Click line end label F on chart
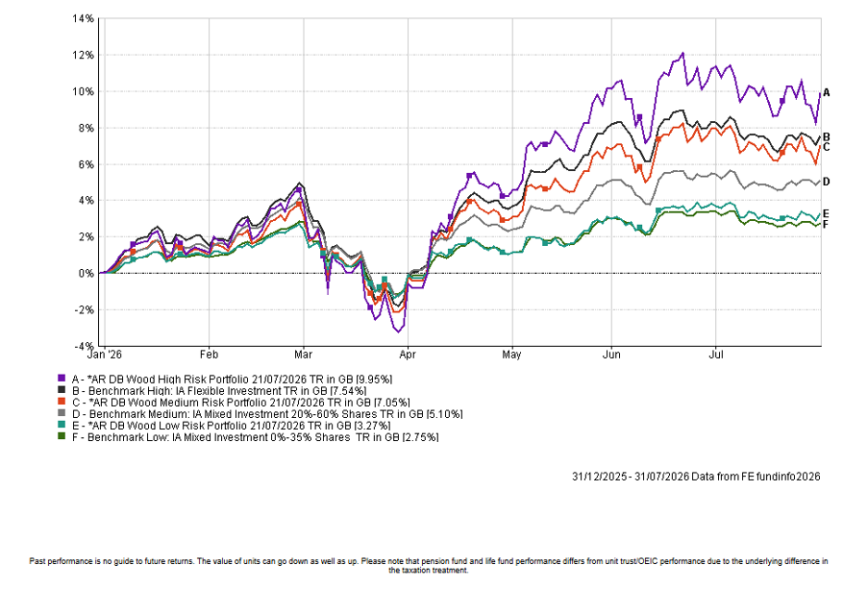868x589 pixels. pyautogui.click(x=826, y=224)
